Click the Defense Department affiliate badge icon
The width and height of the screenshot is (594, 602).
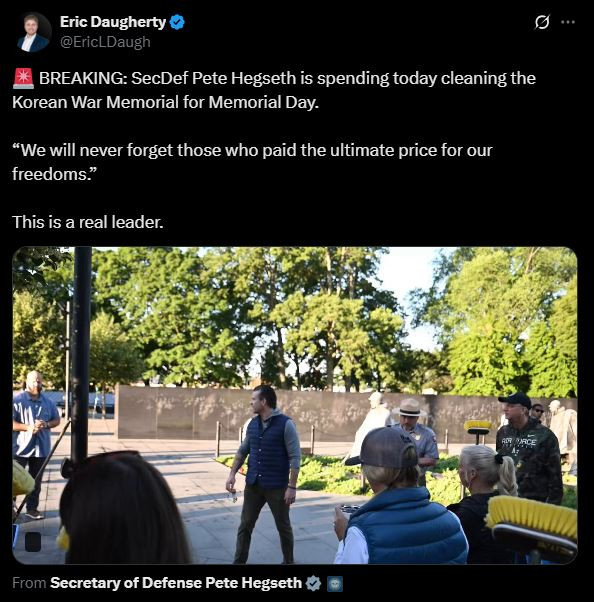pos(334,584)
